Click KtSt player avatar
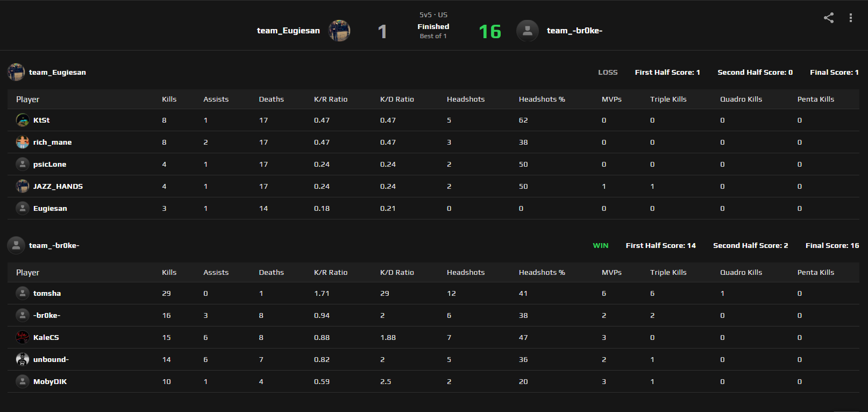Screen dimensions: 868x412 (23, 120)
